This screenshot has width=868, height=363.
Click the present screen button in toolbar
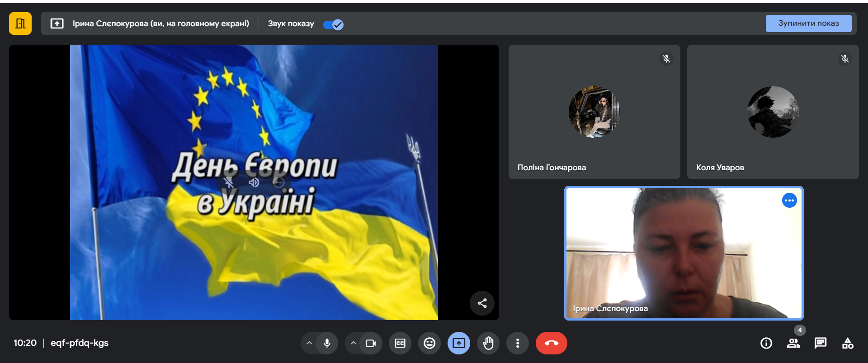coord(459,343)
